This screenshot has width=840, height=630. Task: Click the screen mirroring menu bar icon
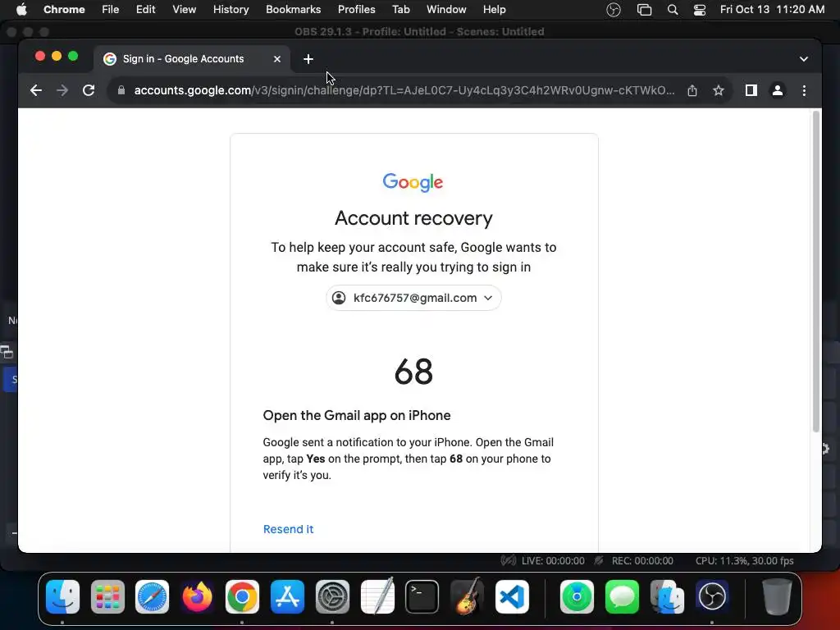[x=644, y=10]
